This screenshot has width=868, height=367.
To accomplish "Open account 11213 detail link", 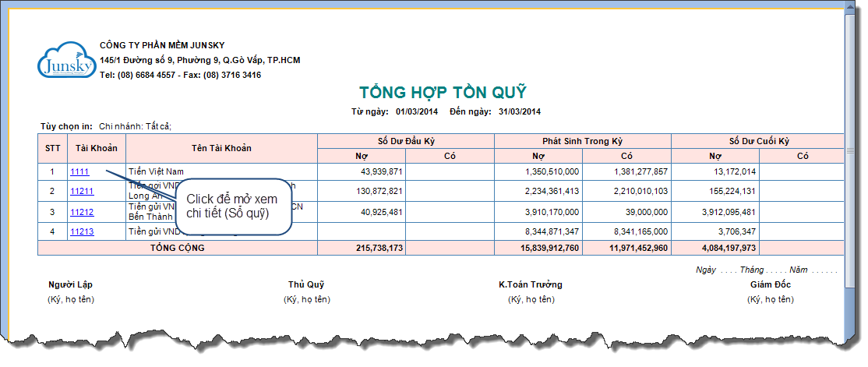I will [82, 231].
